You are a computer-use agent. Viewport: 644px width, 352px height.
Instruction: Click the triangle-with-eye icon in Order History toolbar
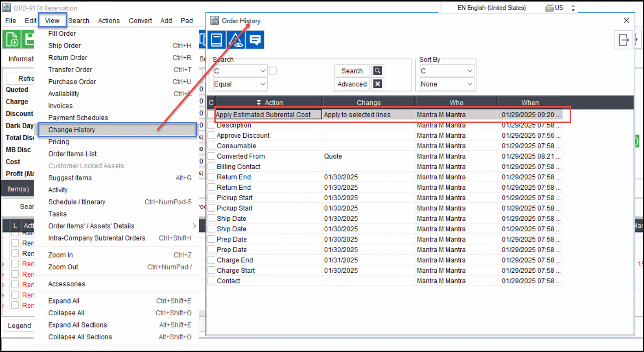click(x=236, y=40)
